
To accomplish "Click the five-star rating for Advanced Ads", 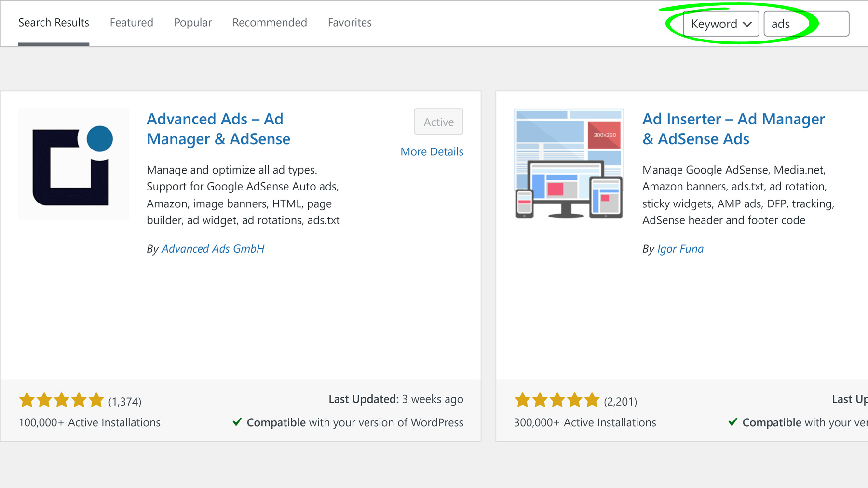I will [x=62, y=400].
